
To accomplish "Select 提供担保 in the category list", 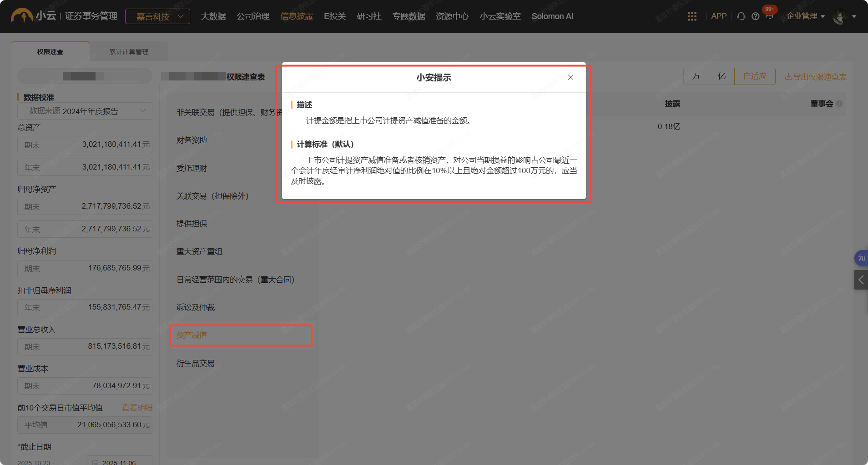I will pyautogui.click(x=192, y=224).
